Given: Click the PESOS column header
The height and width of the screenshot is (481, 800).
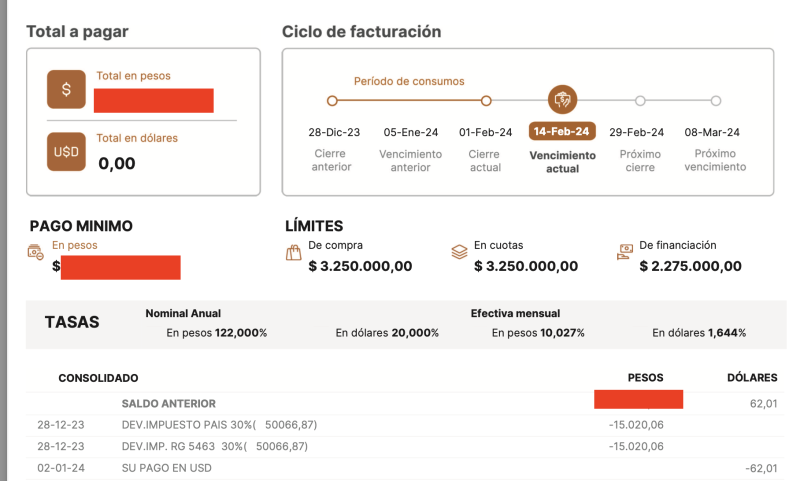Looking at the screenshot, I should [645, 378].
